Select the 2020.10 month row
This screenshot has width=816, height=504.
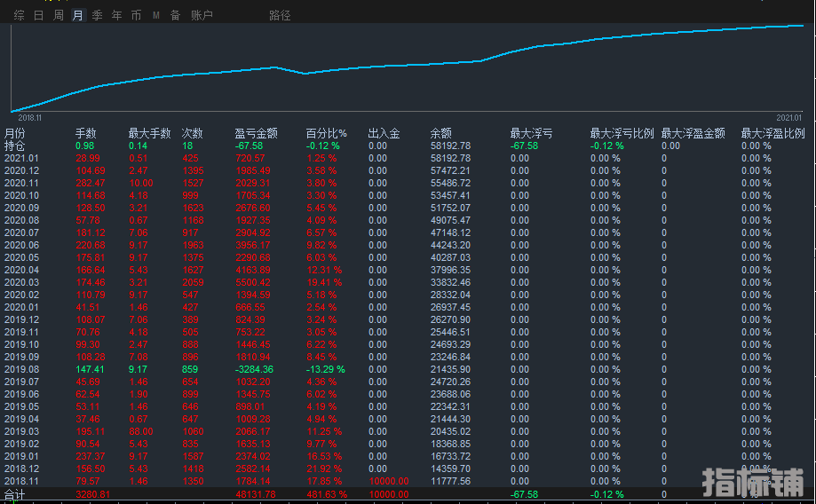408,195
